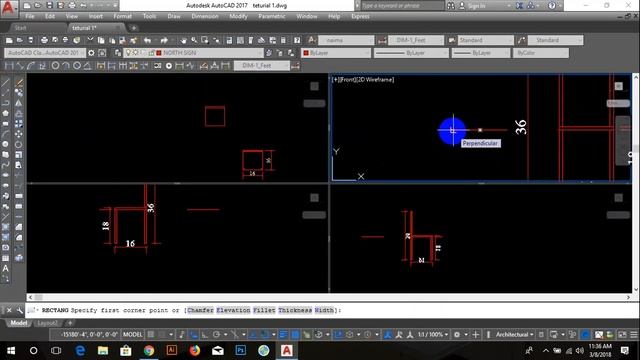This screenshot has height=360, width=640.
Task: Click the Plot printer icon
Action: pos(44,40)
